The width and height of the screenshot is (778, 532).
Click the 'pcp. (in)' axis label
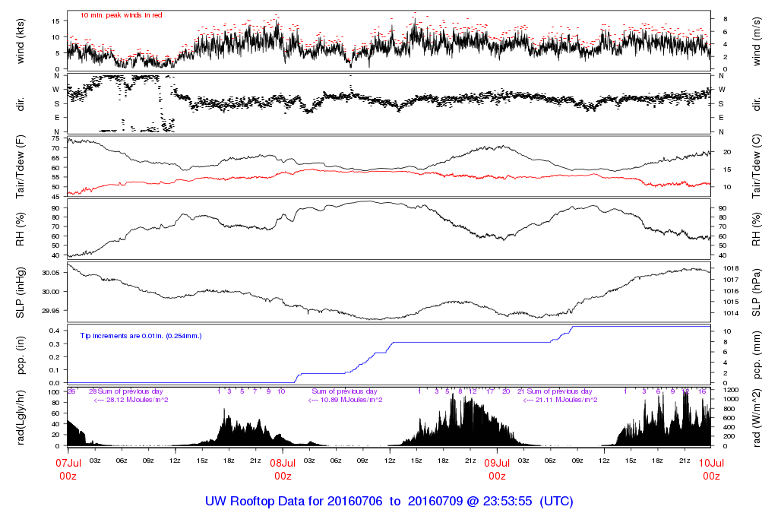[x=21, y=356]
